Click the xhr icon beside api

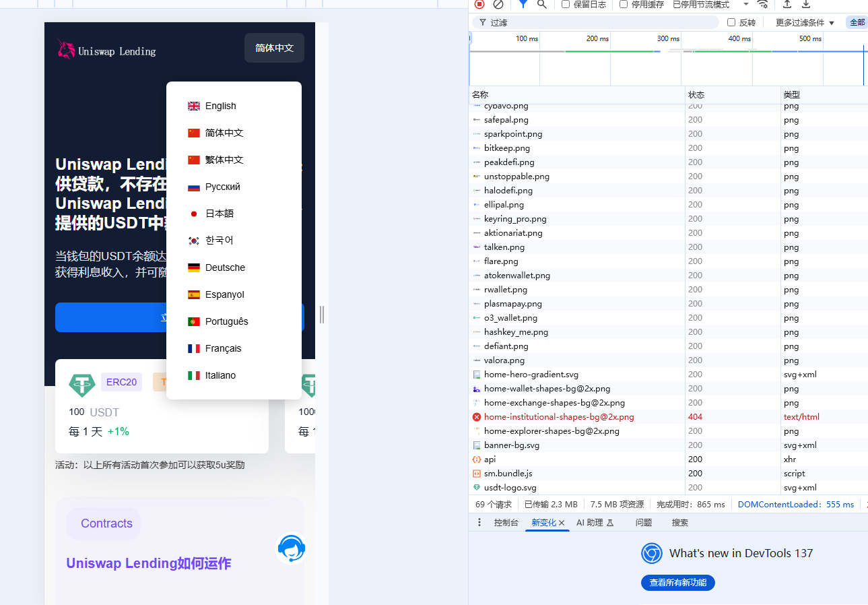pos(477,459)
